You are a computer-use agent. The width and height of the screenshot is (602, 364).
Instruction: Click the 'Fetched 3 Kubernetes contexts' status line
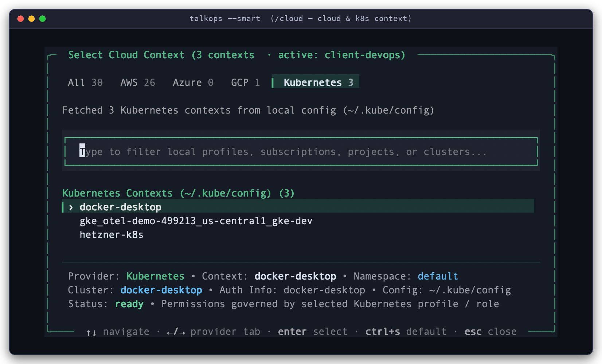248,110
